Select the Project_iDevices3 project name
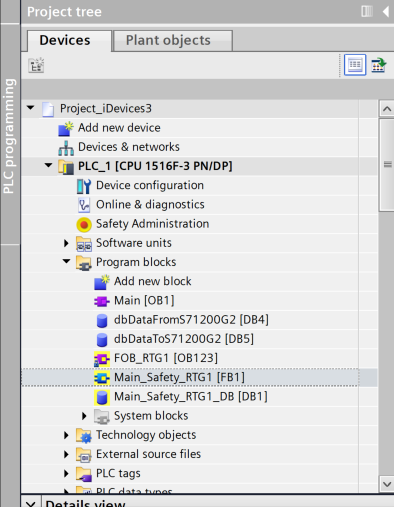This screenshot has height=507, width=394. pyautogui.click(x=106, y=109)
